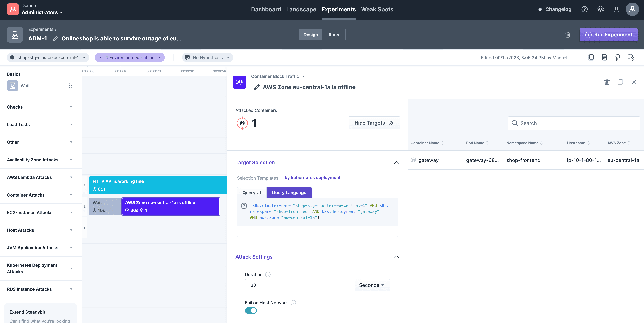The width and height of the screenshot is (644, 323).
Task: Delete the Container Block Traffic step
Action: (x=607, y=82)
